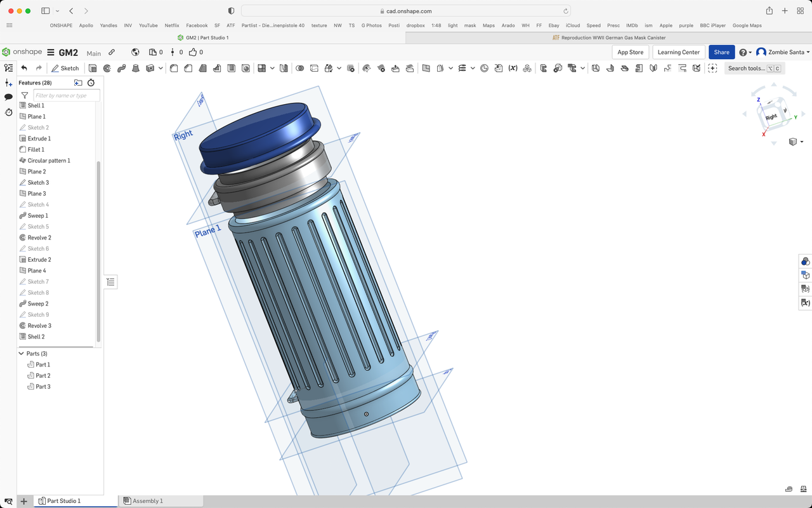This screenshot has height=508, width=812.
Task: Click the Sketch toolbar button
Action: [65, 68]
